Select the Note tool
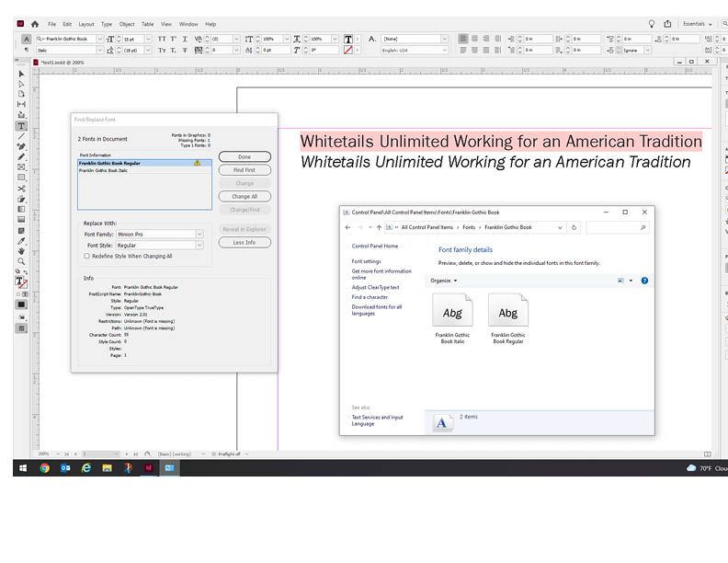The width and height of the screenshot is (728, 563). click(21, 230)
